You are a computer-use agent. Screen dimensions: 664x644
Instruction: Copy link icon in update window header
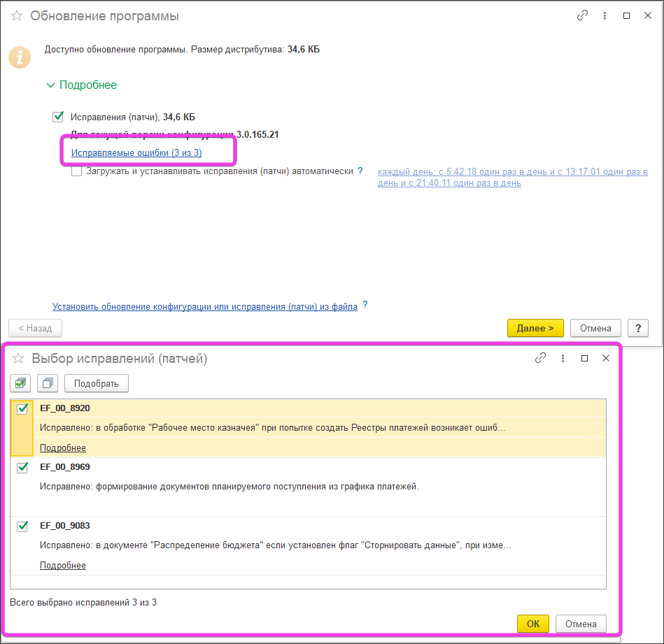(582, 15)
